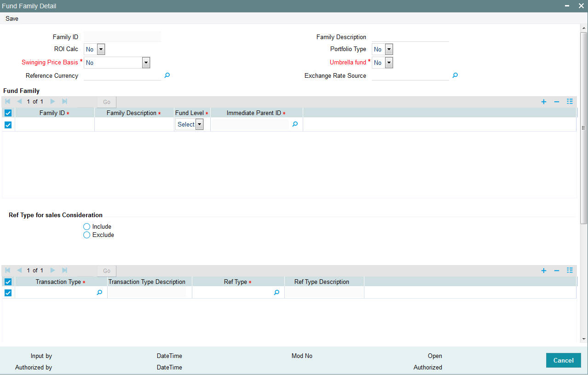Click the Fund Level column header
588x375 pixels.
pos(192,113)
